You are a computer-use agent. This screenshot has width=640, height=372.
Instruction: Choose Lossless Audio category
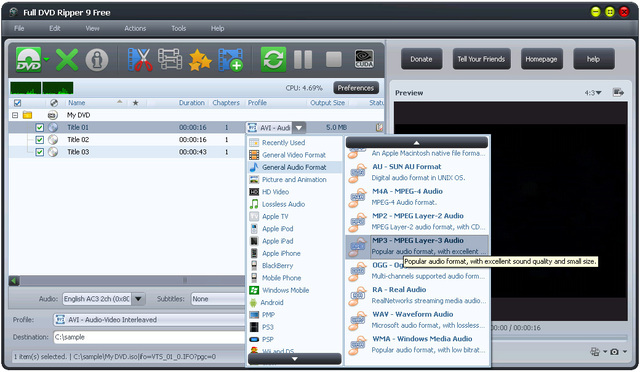pos(295,204)
